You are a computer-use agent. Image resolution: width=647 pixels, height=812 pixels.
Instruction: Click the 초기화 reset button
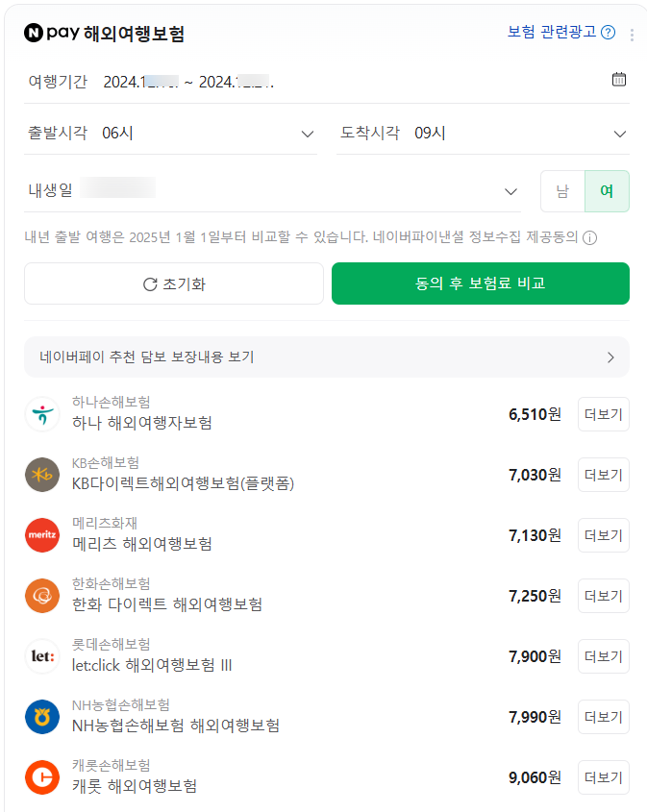tap(174, 283)
